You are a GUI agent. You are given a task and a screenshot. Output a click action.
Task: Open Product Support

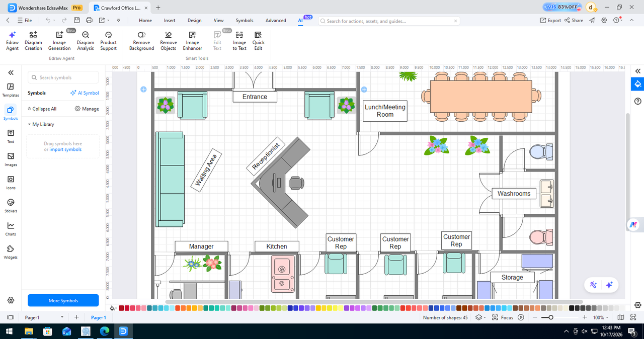pyautogui.click(x=108, y=41)
